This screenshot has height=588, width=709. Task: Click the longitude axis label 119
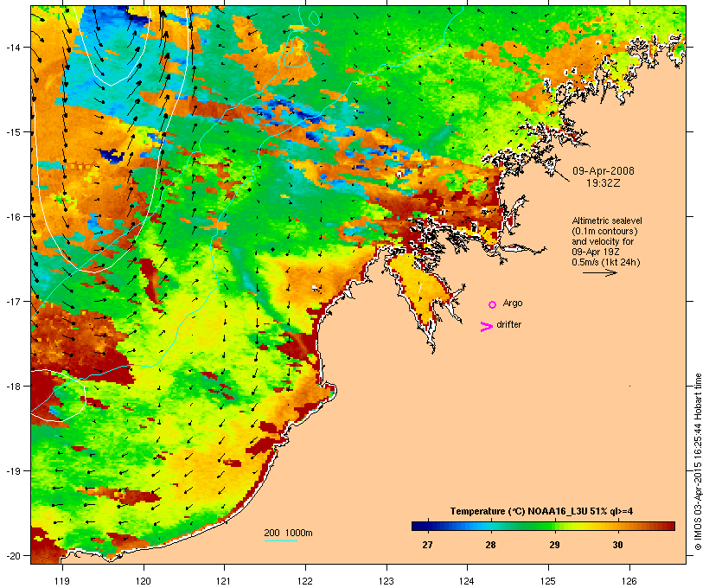click(x=62, y=581)
